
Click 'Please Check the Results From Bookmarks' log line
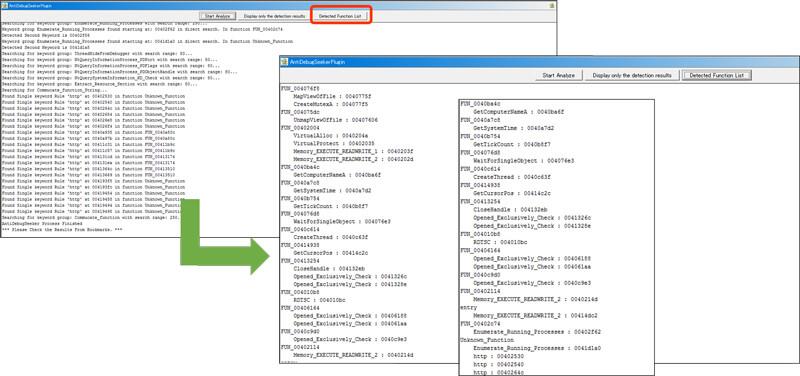(x=62, y=230)
